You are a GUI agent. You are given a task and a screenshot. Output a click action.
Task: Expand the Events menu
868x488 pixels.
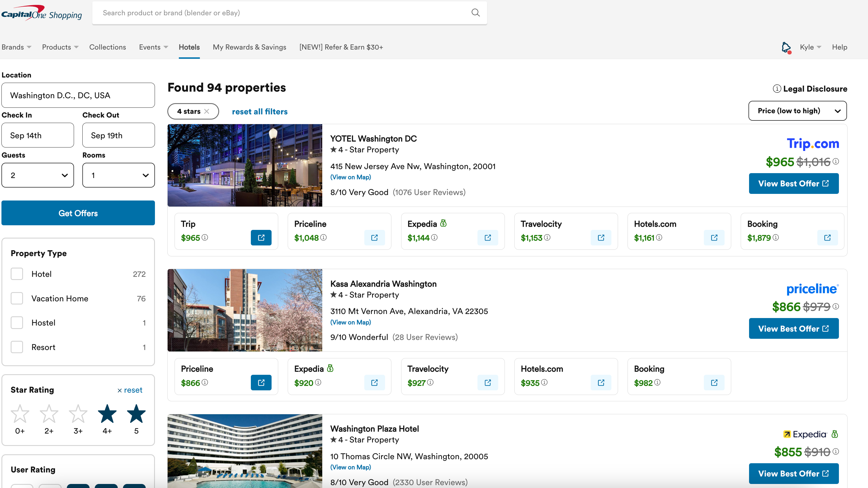click(154, 47)
